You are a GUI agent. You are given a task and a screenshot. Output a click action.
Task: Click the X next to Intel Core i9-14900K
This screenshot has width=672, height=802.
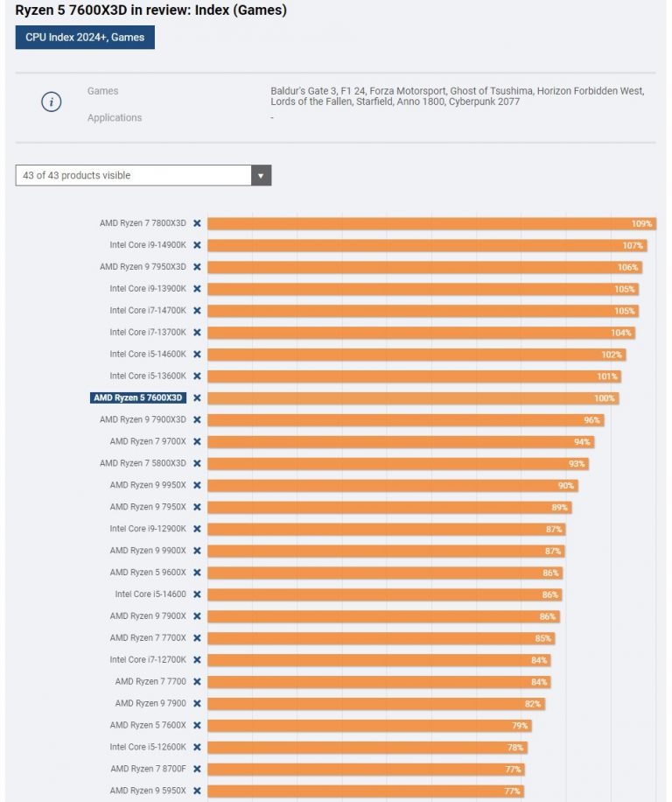click(x=197, y=245)
